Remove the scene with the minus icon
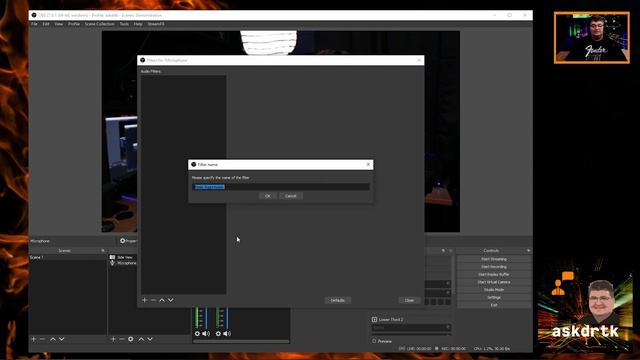This screenshot has height=360, width=640. coord(42,339)
